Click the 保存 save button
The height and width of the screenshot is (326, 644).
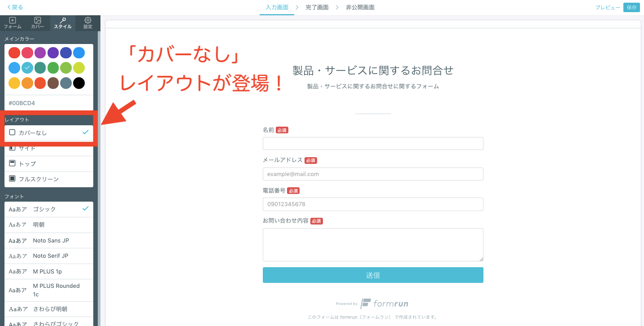click(x=631, y=7)
